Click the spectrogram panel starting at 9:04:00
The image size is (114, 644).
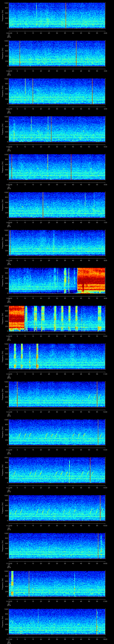(x=57, y=129)
